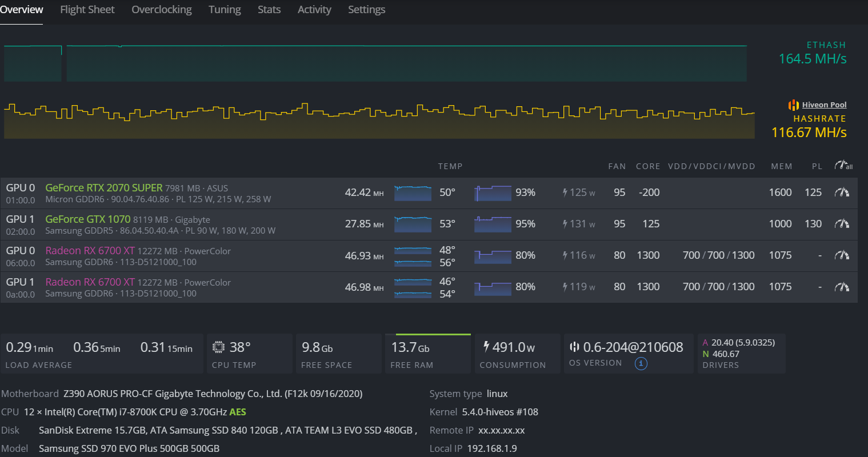Click the 0.31 15min load average

166,347
